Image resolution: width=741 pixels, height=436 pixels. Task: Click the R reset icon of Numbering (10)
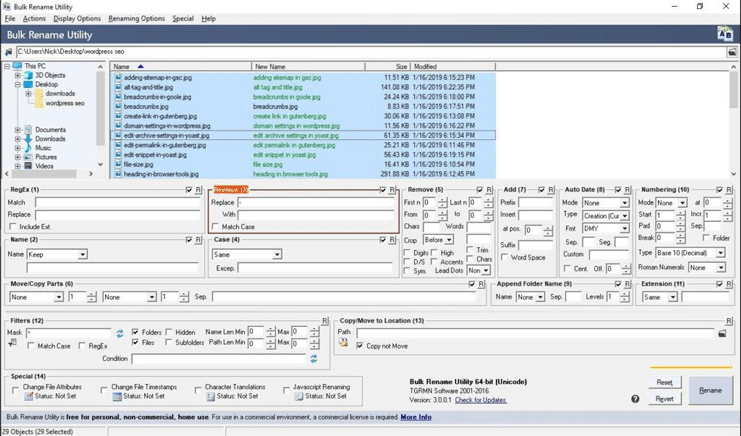(729, 190)
